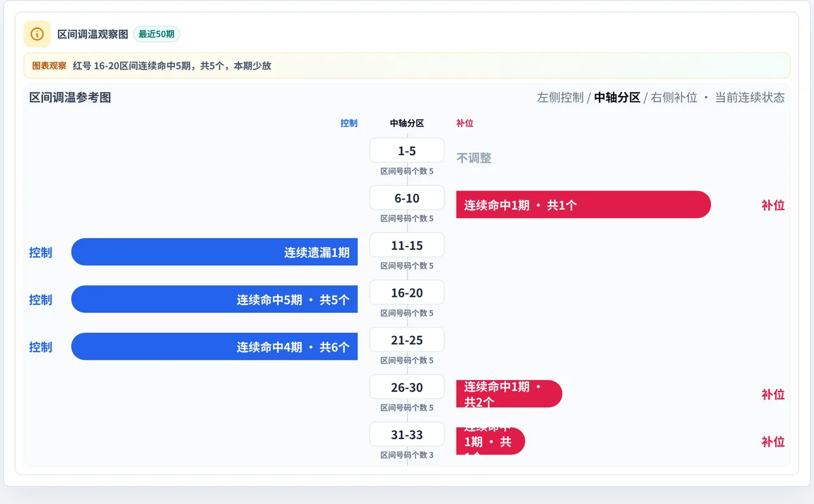Select the 21-25 zone box

coord(407,340)
